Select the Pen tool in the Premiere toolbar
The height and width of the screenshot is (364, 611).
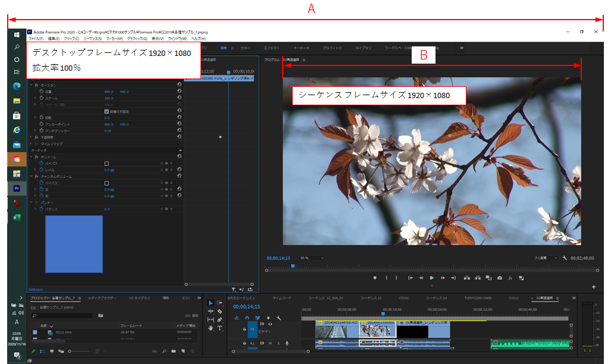click(x=220, y=319)
